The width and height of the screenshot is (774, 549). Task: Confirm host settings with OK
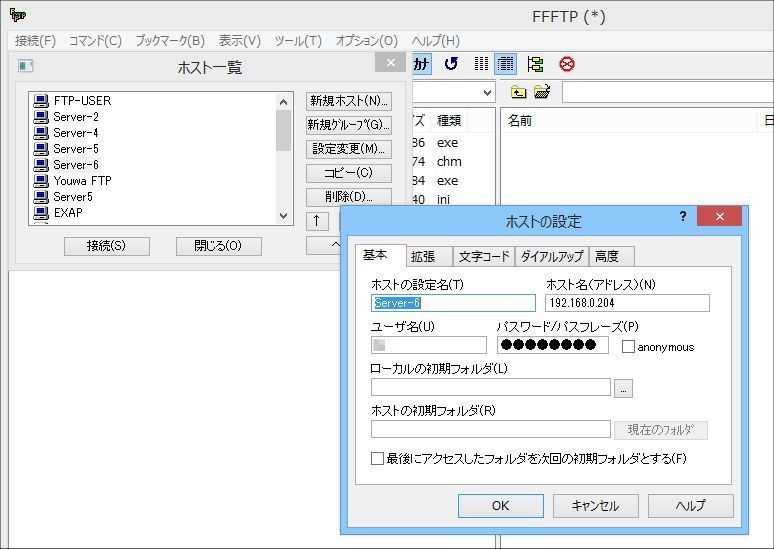[501, 506]
